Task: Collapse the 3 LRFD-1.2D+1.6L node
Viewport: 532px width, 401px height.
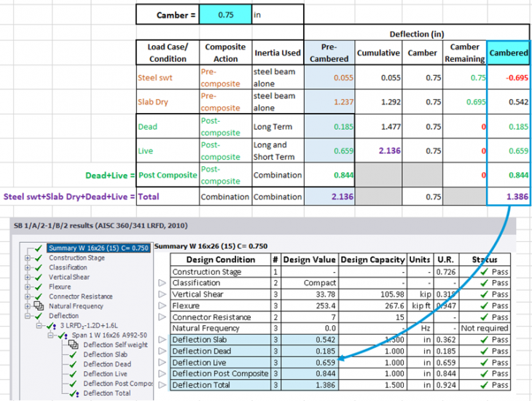Action: [x=39, y=326]
